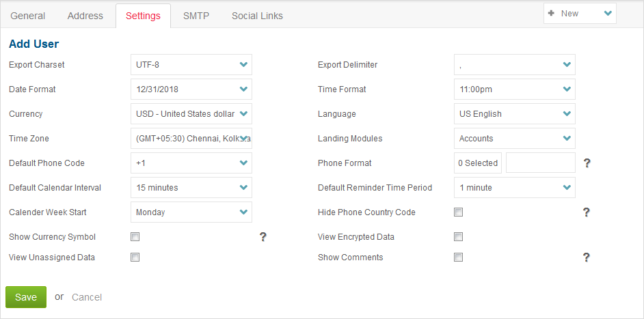
Task: Open the Landing Modules dropdown showing Accounts
Action: (515, 139)
